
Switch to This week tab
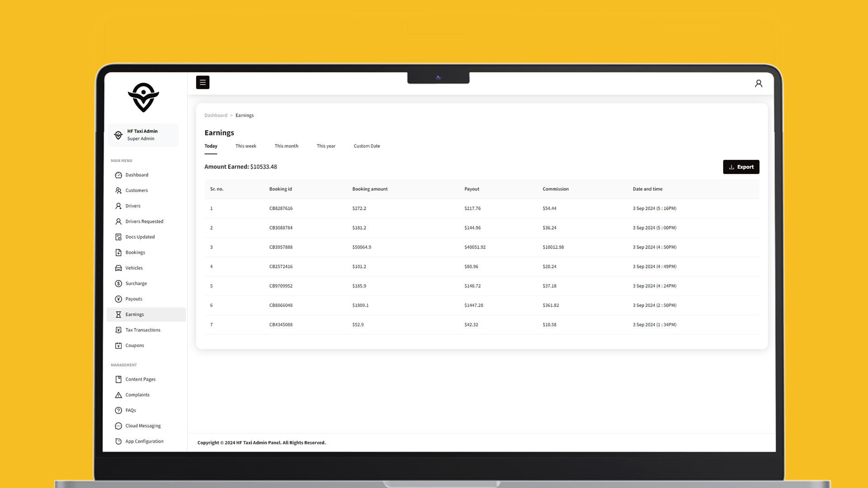[245, 146]
